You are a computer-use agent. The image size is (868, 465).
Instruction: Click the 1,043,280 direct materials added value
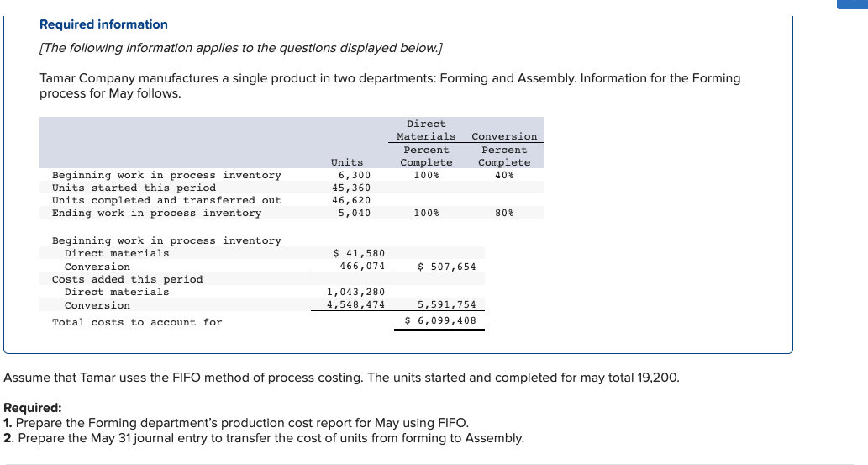(356, 292)
